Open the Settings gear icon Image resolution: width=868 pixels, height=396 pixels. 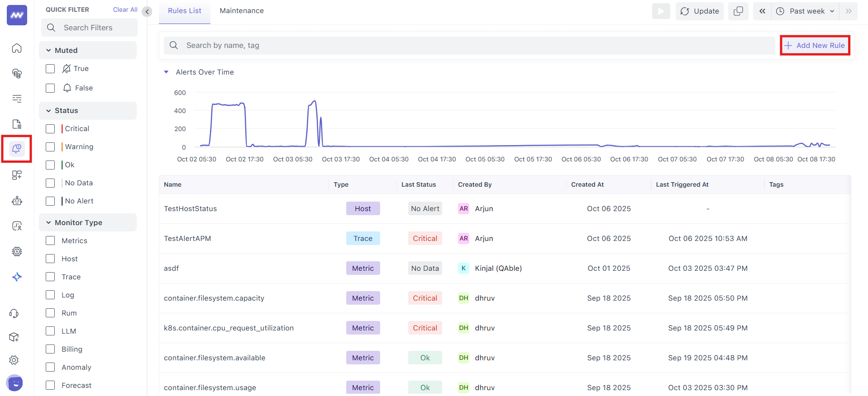coord(14,360)
